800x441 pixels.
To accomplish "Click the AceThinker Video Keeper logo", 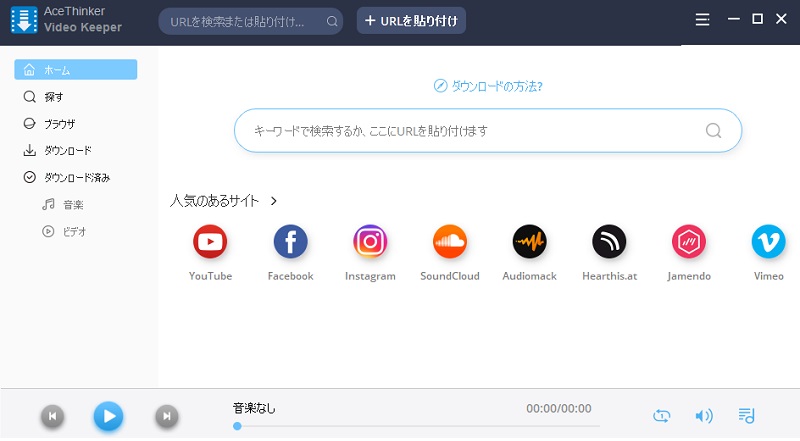I will tap(24, 20).
